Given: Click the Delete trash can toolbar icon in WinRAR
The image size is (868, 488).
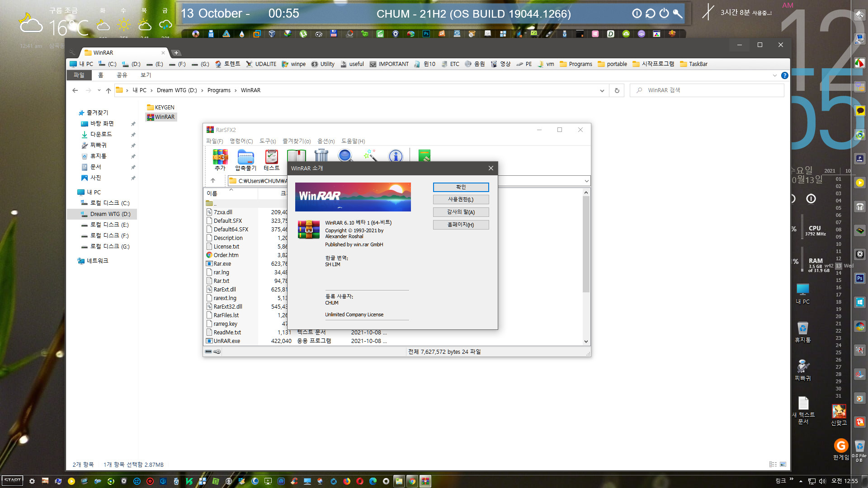Looking at the screenshot, I should (x=321, y=155).
